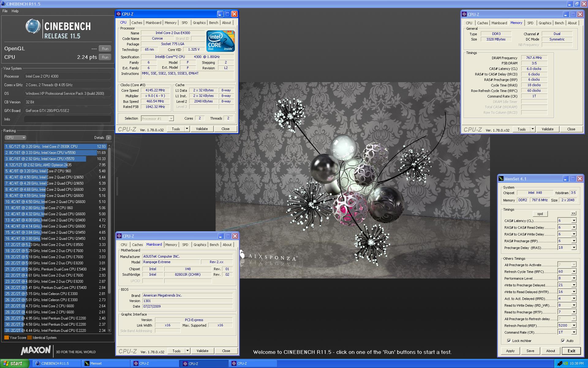Switch to Graphics tab in CPU-Z Mainboard window
Image resolution: width=588 pixels, height=368 pixels.
200,245
